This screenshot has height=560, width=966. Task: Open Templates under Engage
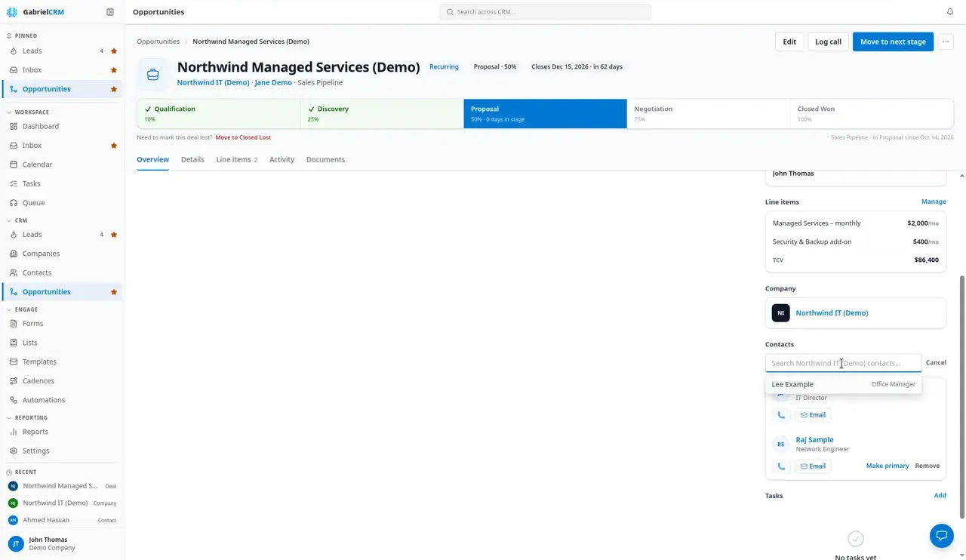pyautogui.click(x=62, y=362)
